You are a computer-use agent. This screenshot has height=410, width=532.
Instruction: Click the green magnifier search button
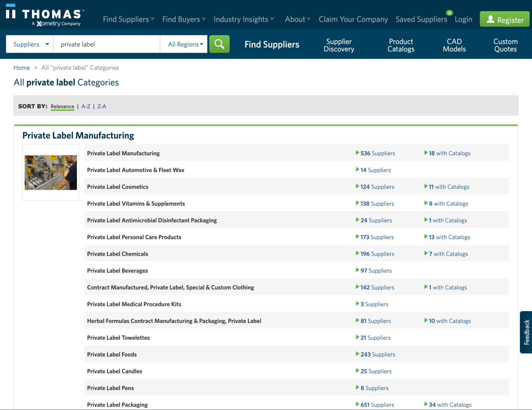point(219,44)
